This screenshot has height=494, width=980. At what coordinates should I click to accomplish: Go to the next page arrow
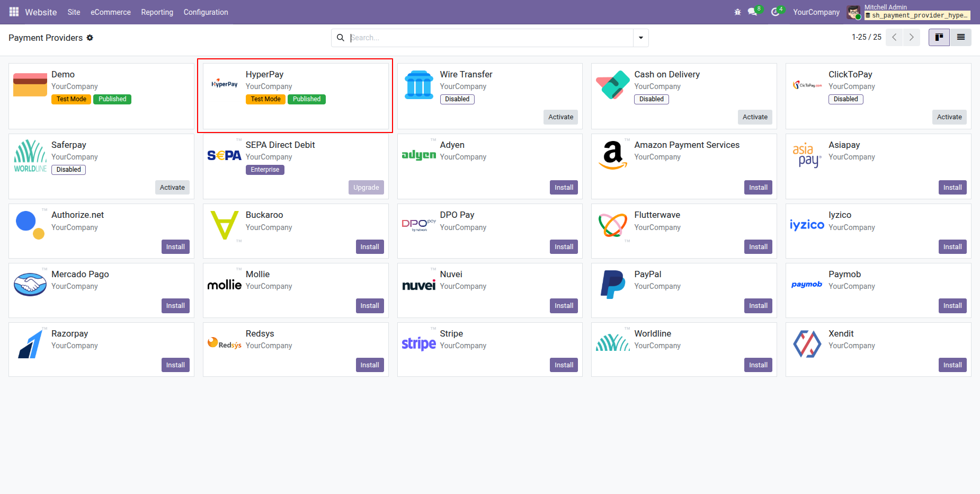click(912, 37)
